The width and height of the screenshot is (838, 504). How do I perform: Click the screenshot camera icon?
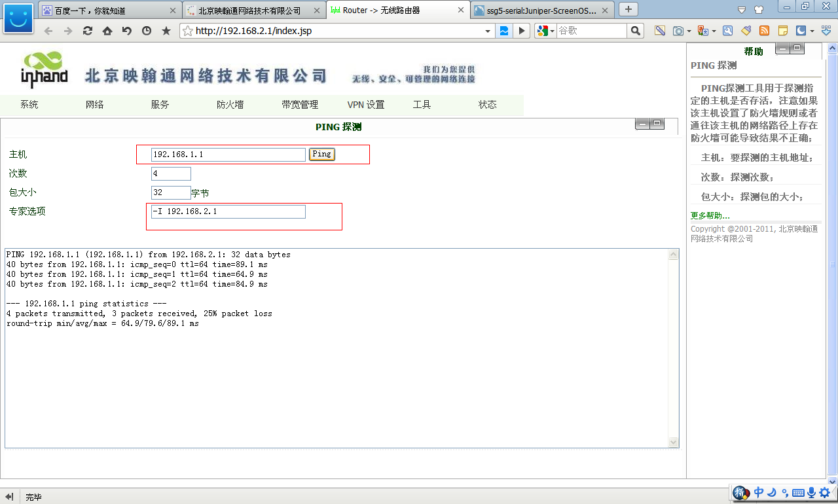678,31
